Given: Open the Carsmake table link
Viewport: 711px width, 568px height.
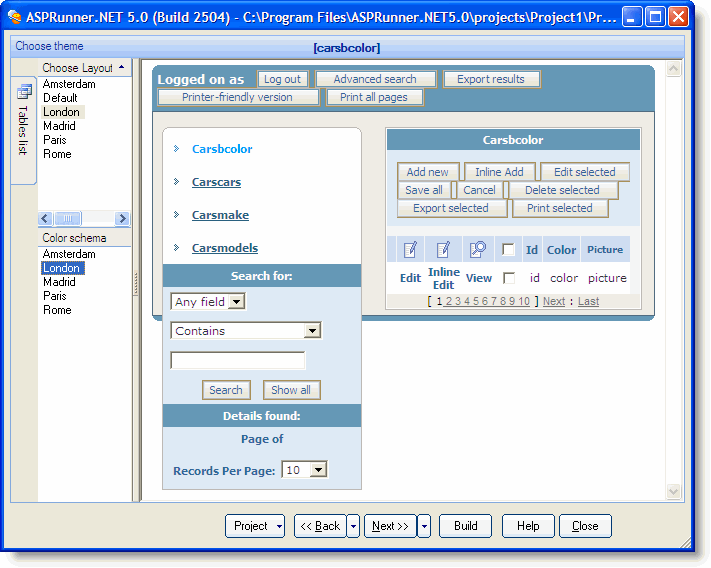Looking at the screenshot, I should [x=220, y=215].
